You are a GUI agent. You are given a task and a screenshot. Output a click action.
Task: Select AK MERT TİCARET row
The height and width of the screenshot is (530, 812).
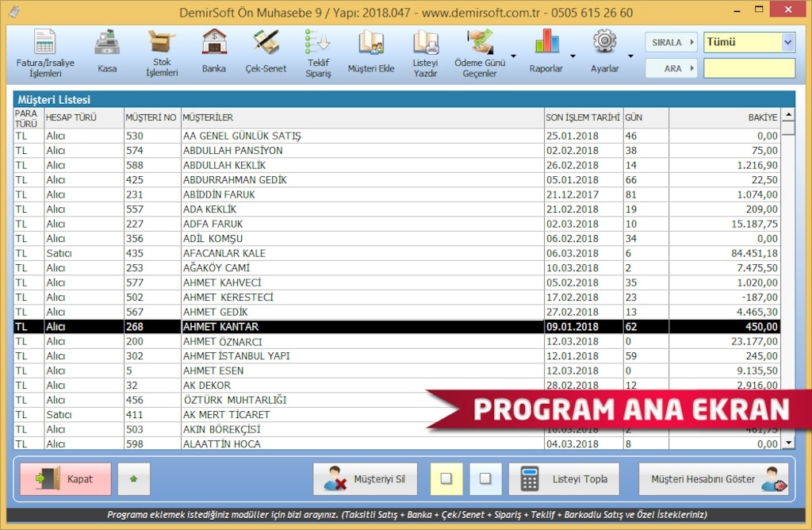coord(396,414)
